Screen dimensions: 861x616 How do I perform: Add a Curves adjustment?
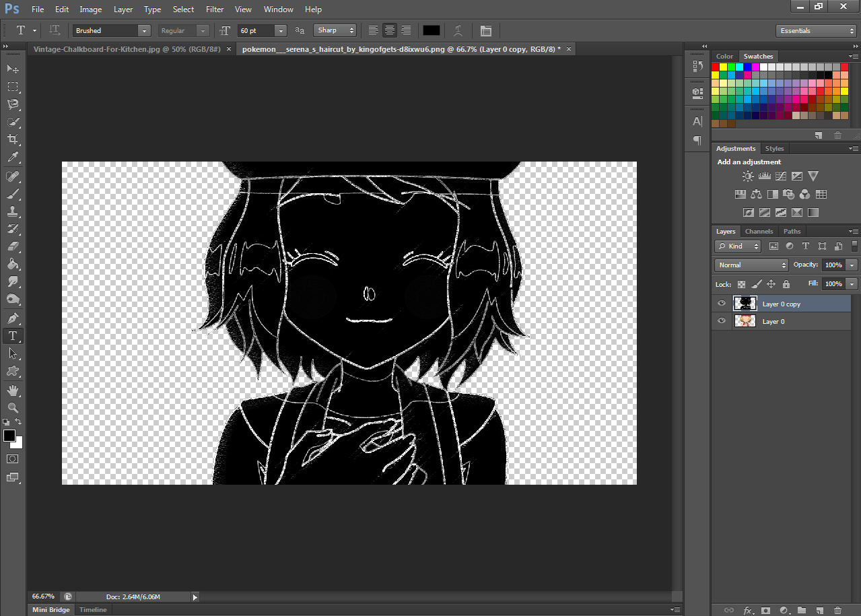click(781, 176)
